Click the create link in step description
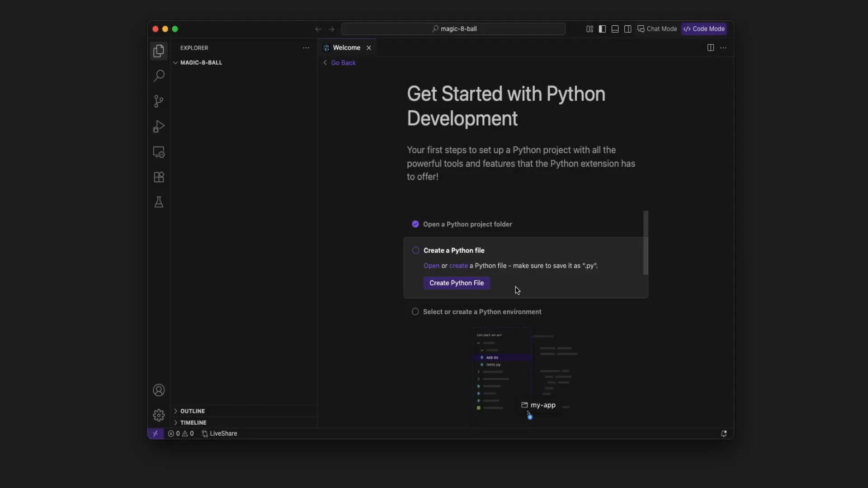The image size is (868, 488). click(458, 266)
